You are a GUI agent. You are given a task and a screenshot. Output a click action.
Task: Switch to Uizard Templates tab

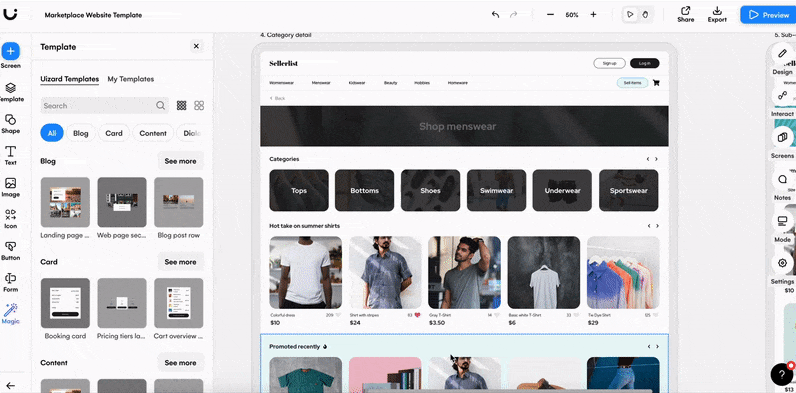pyautogui.click(x=70, y=79)
